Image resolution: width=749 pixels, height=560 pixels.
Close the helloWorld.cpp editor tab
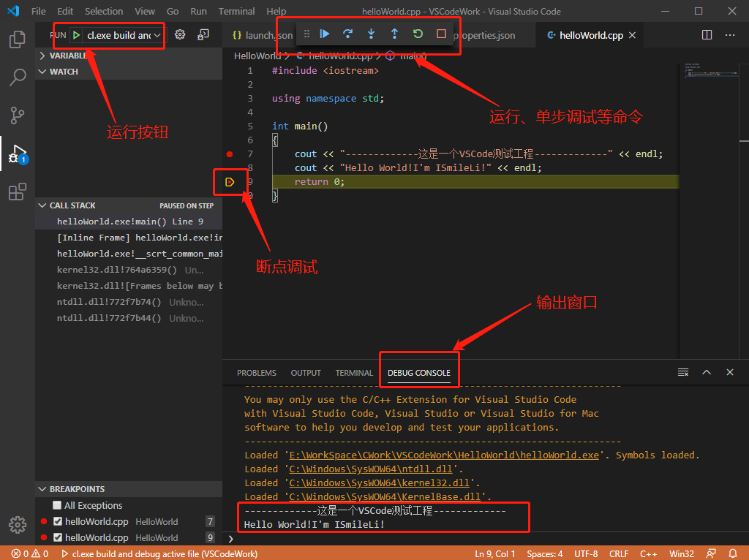[x=633, y=35]
